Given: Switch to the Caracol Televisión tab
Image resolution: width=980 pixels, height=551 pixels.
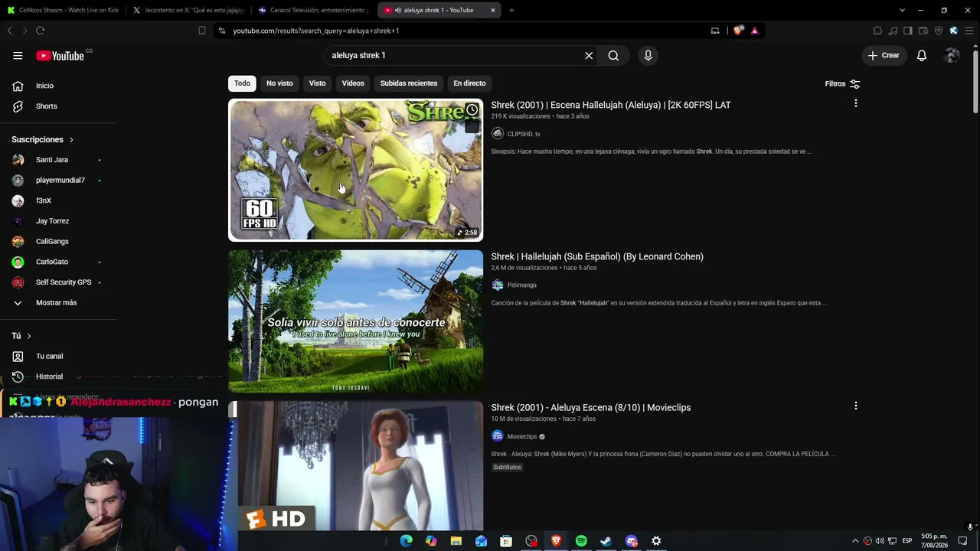Looking at the screenshot, I should pos(314,10).
